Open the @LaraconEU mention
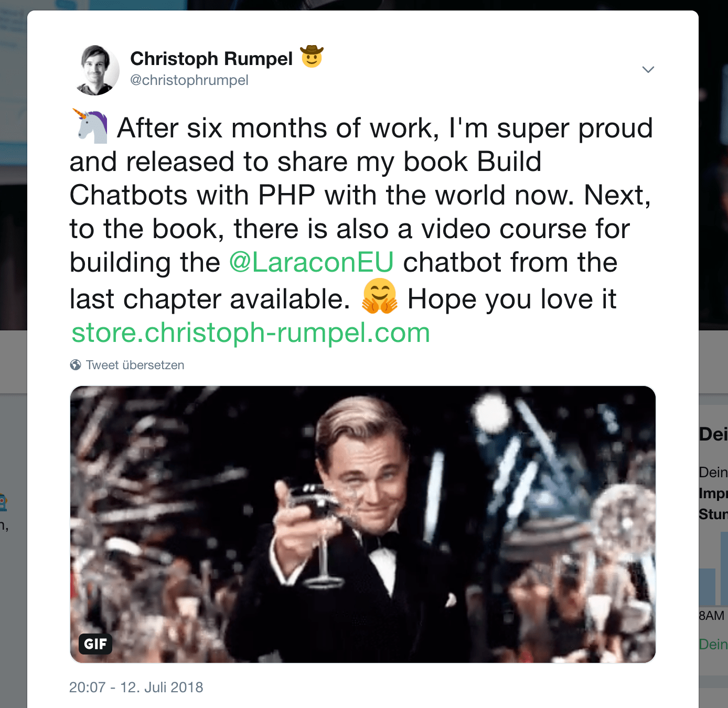This screenshot has height=708, width=728. pos(311,262)
